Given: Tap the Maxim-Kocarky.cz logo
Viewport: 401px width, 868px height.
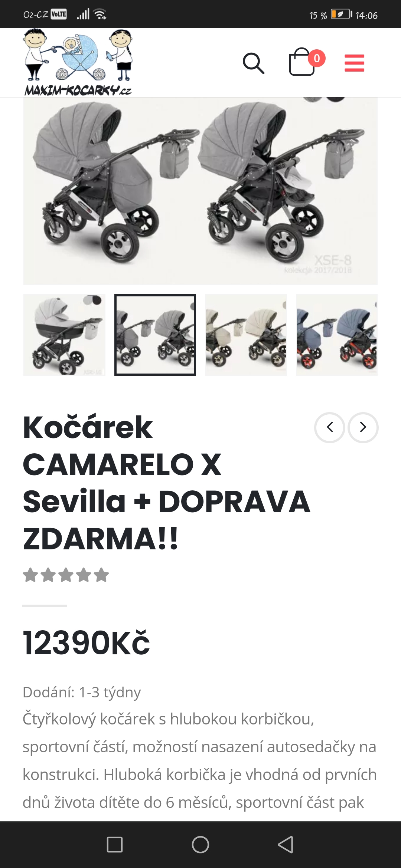Looking at the screenshot, I should 78,63.
